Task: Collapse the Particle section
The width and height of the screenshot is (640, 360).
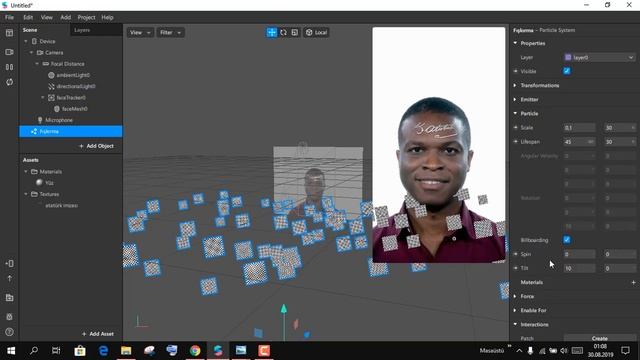Action: point(515,113)
